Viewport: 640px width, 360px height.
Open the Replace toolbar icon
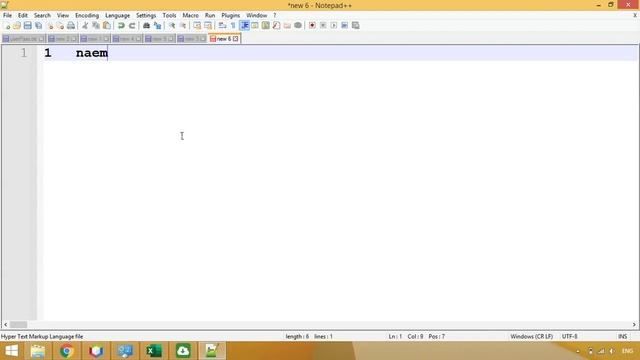(x=157, y=25)
